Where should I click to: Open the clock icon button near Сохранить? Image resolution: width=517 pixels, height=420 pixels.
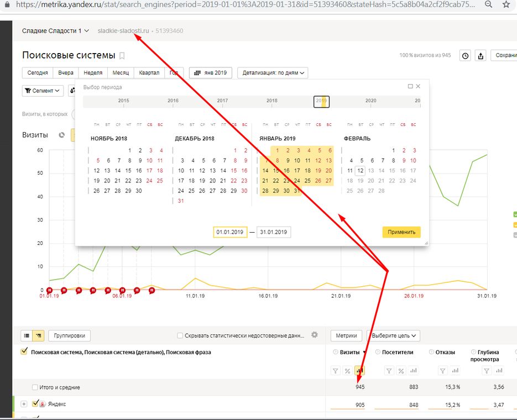pos(465,56)
